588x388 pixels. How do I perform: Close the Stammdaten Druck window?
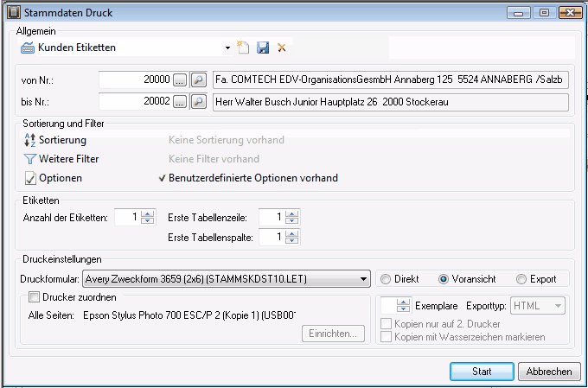[x=571, y=13]
